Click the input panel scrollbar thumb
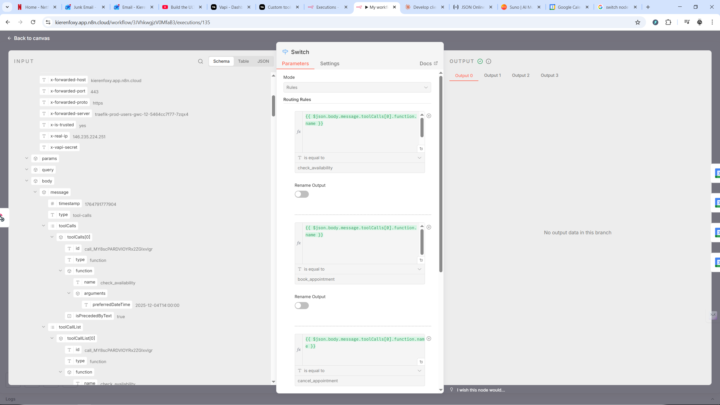Viewport: 720px width, 405px height. click(x=273, y=106)
